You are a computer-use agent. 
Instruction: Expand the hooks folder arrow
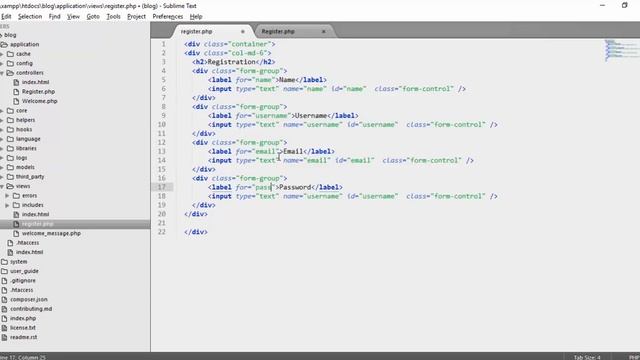coord(2,129)
